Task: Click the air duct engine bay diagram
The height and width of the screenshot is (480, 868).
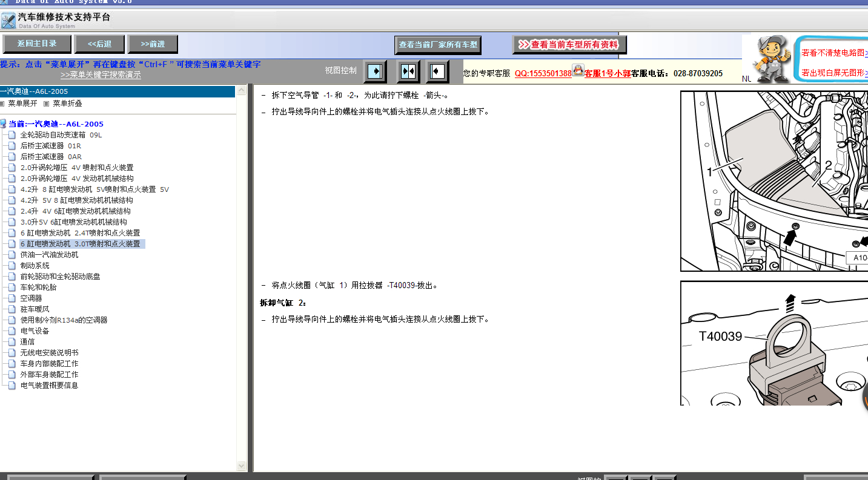Action: pos(774,181)
